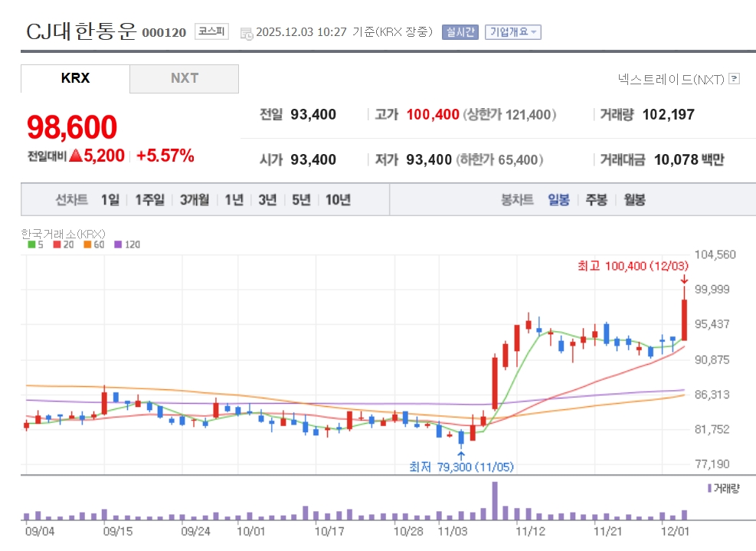This screenshot has height=551, width=756.
Task: Click the 최고 100,400 (12/03) chart label
Action: tap(633, 266)
